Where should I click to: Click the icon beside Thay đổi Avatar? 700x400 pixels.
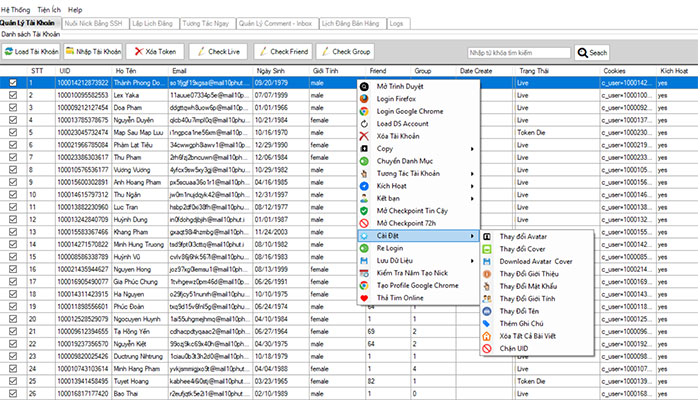click(x=487, y=237)
